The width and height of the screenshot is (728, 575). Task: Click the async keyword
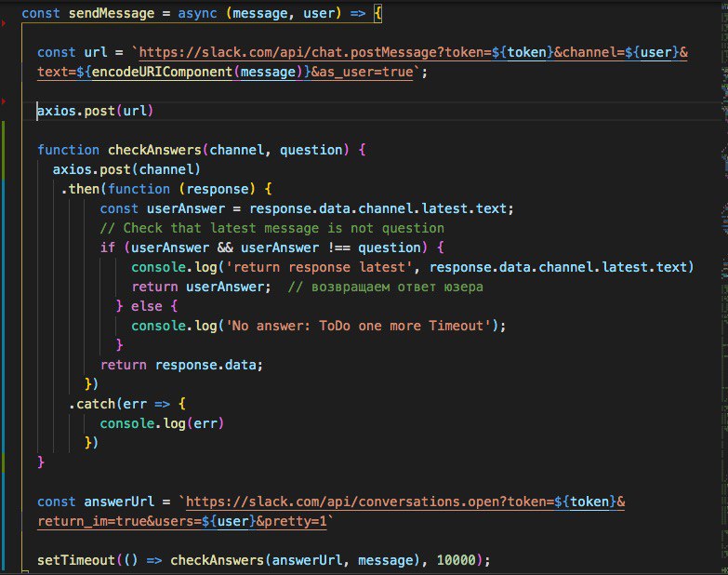tap(197, 13)
